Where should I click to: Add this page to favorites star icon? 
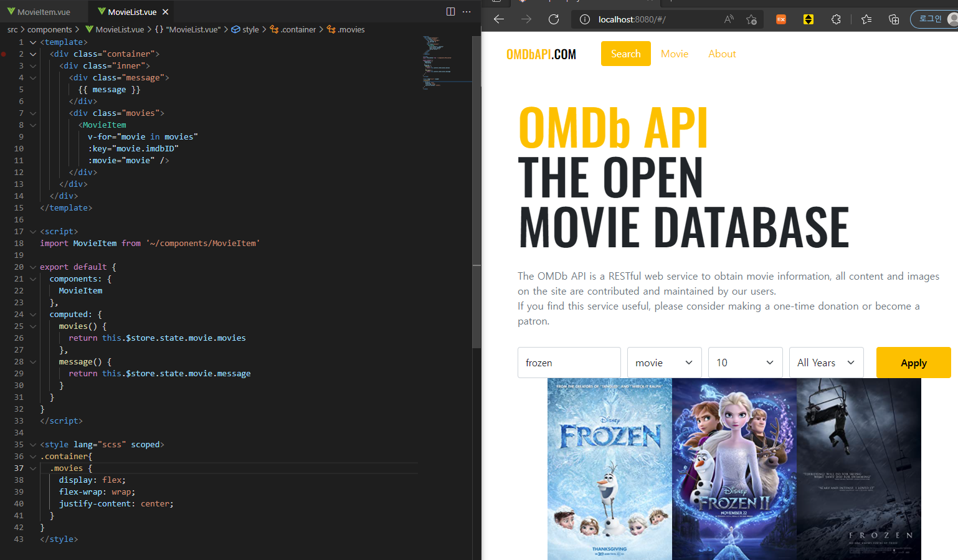coord(751,19)
